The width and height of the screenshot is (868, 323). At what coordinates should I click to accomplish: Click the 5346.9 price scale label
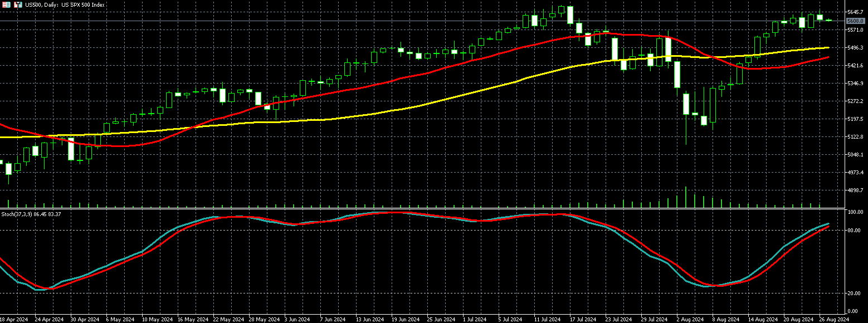click(x=855, y=83)
